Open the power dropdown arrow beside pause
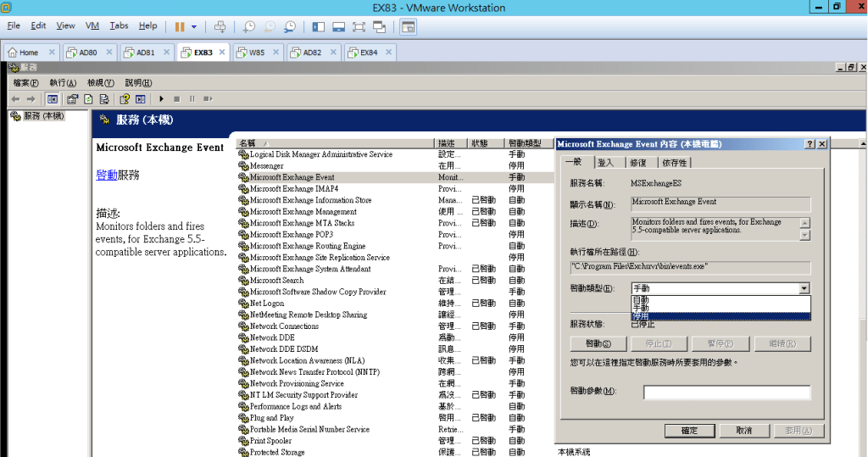The height and width of the screenshot is (457, 868). click(194, 26)
